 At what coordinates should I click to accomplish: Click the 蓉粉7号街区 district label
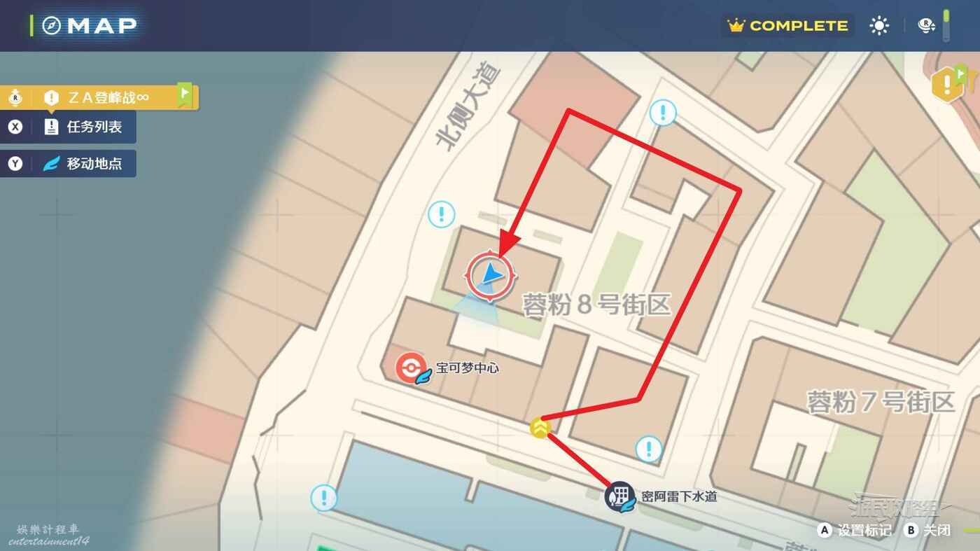[x=881, y=402]
